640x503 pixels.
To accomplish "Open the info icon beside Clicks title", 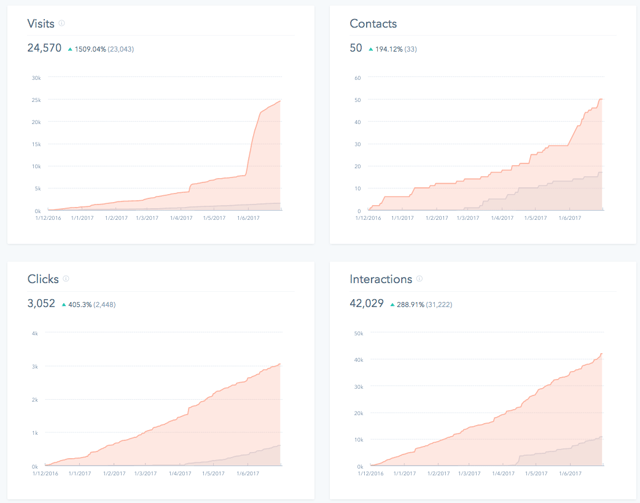I will click(x=66, y=278).
